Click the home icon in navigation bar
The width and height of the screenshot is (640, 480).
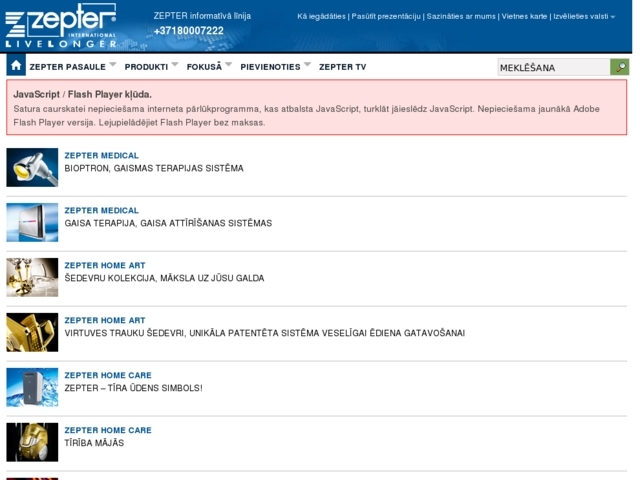(16, 66)
